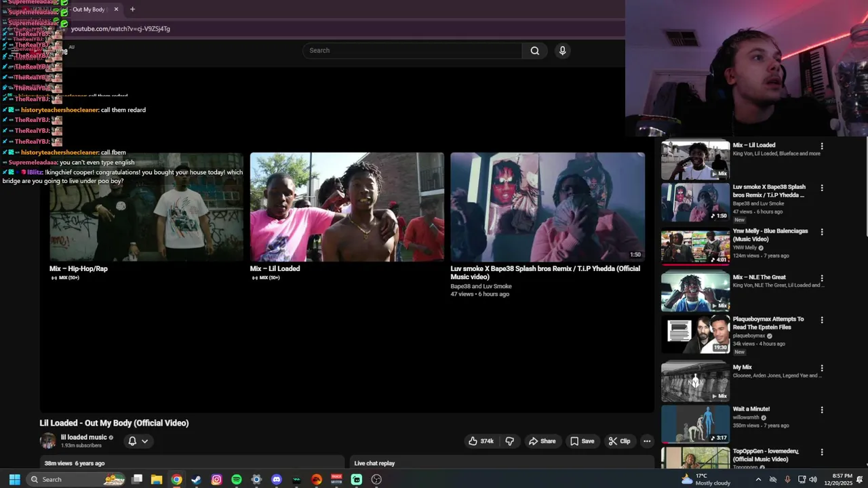Click the dislike thumbs-down icon
The width and height of the screenshot is (868, 488).
point(510,441)
